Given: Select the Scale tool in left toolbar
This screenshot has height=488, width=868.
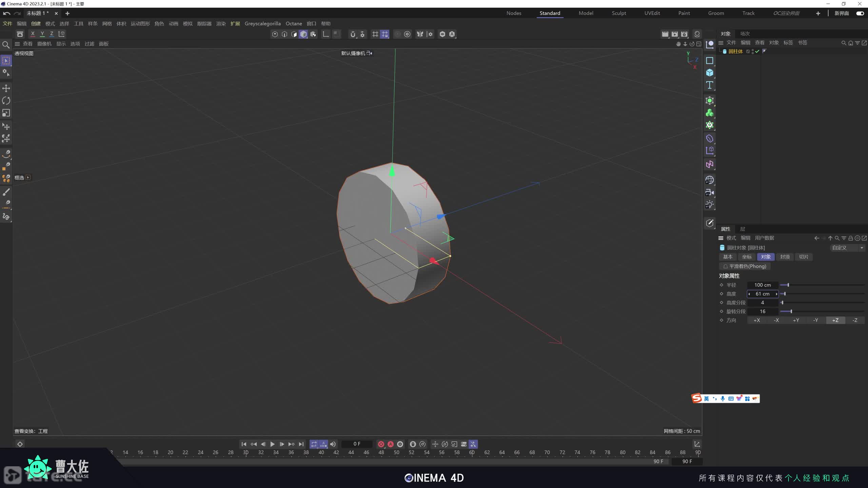Looking at the screenshot, I should point(6,113).
